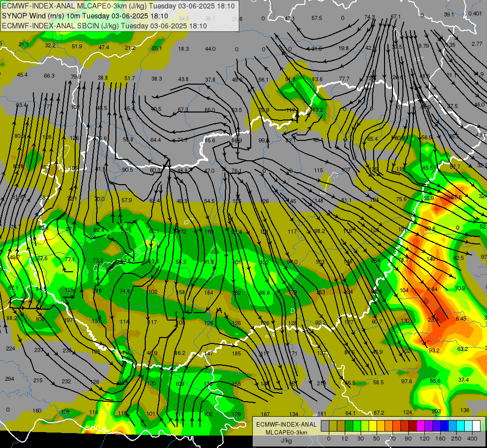
Task: Click the white legend color swatch
Action: point(477,426)
